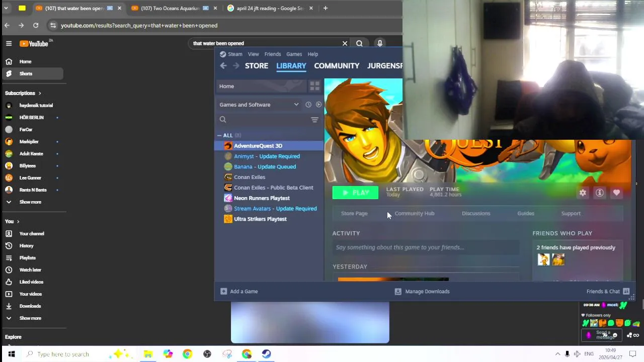644x362 pixels.
Task: Switch to the Steam STORE tab
Action: 257,65
